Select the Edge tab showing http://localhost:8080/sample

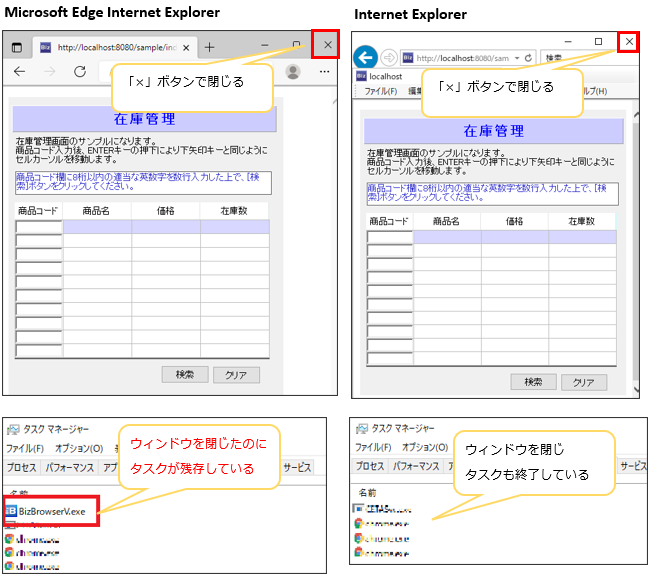click(117, 48)
